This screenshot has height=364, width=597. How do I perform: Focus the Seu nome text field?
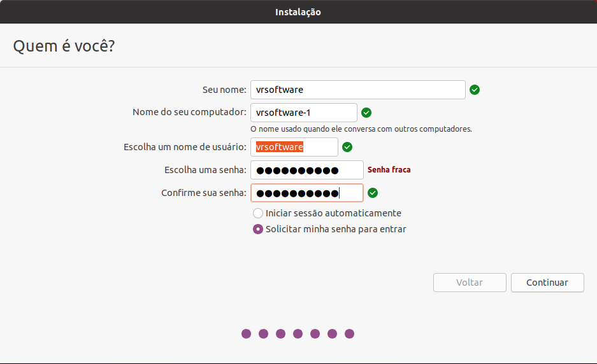coord(358,90)
